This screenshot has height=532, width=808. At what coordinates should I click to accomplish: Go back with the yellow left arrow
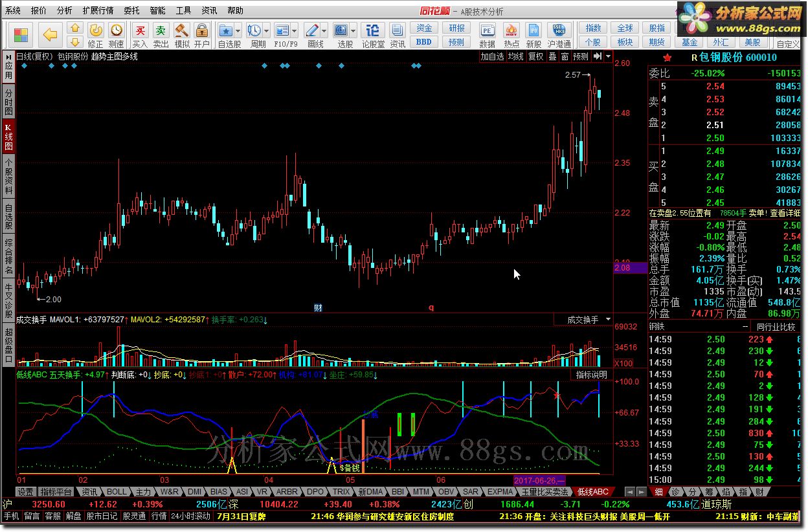pyautogui.click(x=50, y=35)
